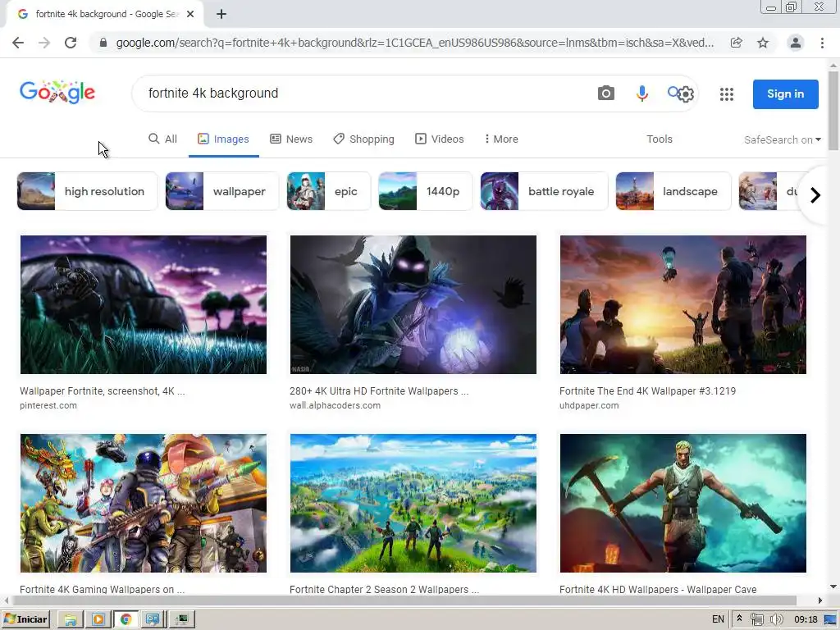The image size is (840, 630).
Task: Open the Chrome profile avatar icon
Action: [x=796, y=43]
